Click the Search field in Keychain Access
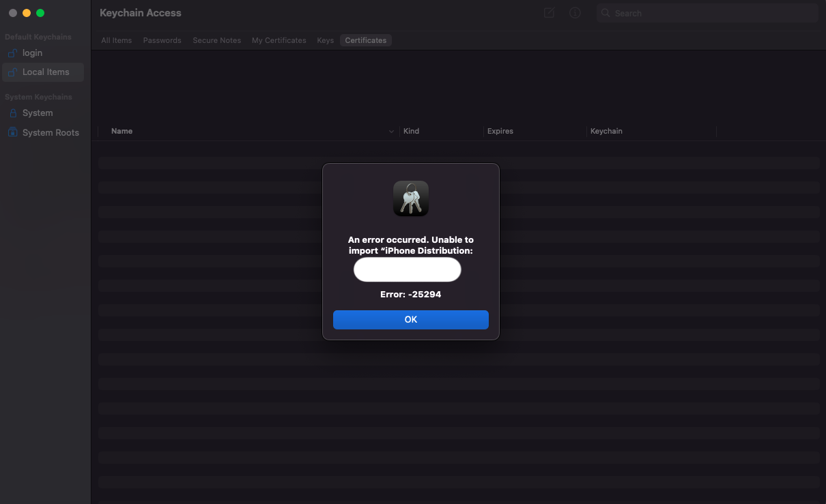The width and height of the screenshot is (826, 504). [x=707, y=13]
